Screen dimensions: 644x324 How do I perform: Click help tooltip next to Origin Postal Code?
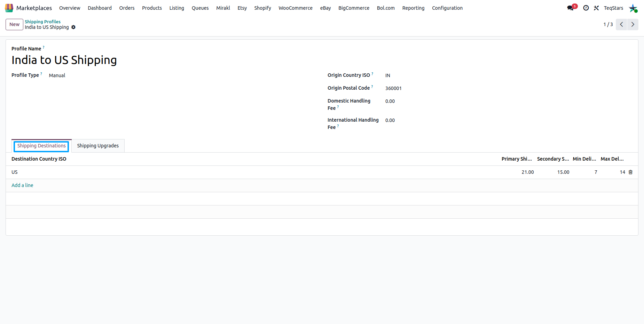[372, 86]
